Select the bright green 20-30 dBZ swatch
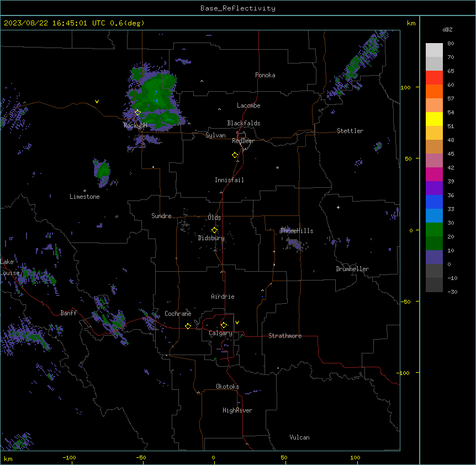 434,230
